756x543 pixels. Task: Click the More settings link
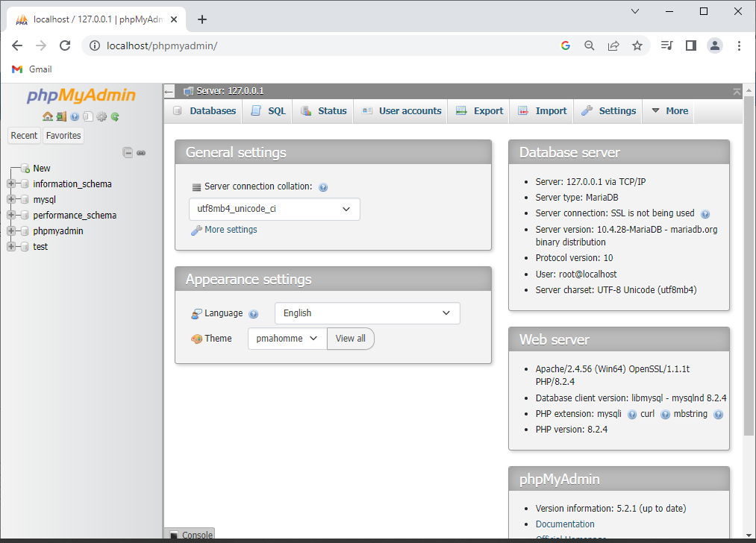click(x=231, y=230)
